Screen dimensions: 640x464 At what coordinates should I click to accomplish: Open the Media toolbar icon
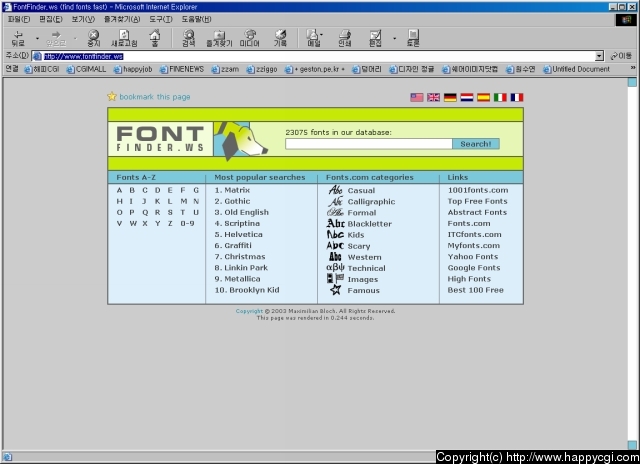[249, 38]
